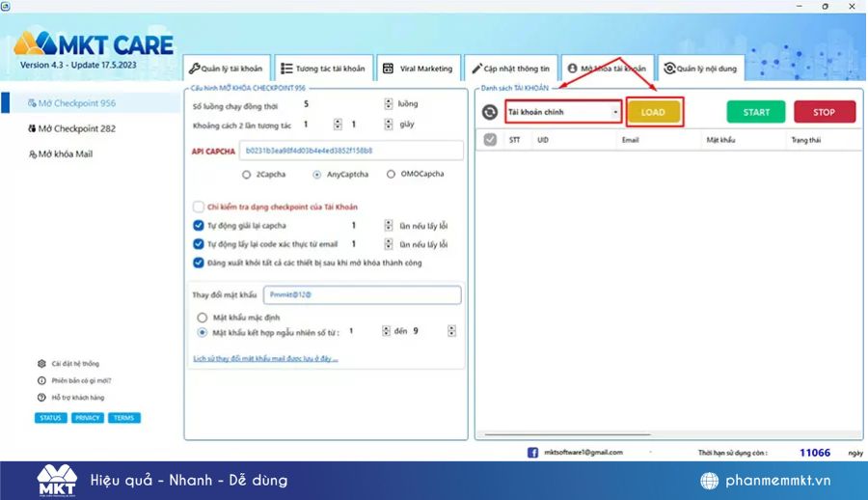Toggle Tự động lấy lại code xác thực checkbox
This screenshot has height=500, width=868.
[198, 244]
